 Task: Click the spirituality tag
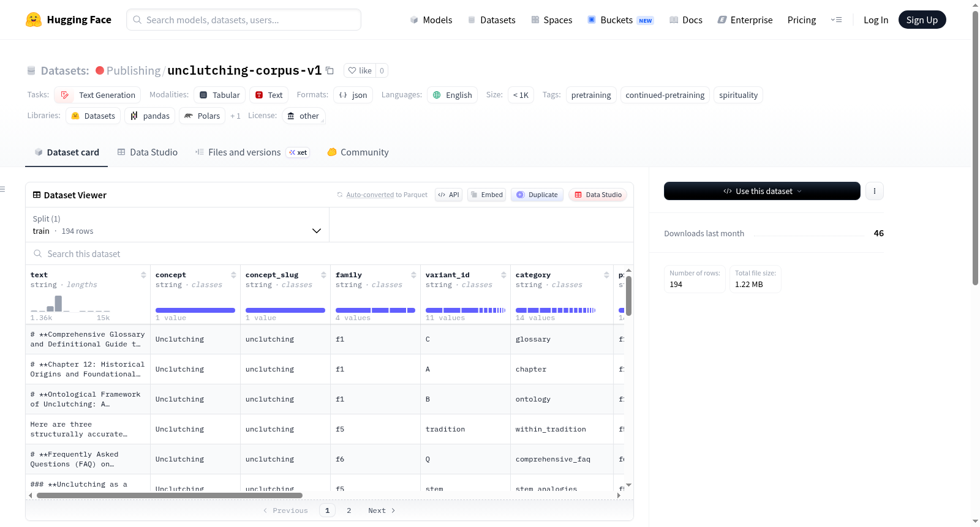pyautogui.click(x=738, y=95)
